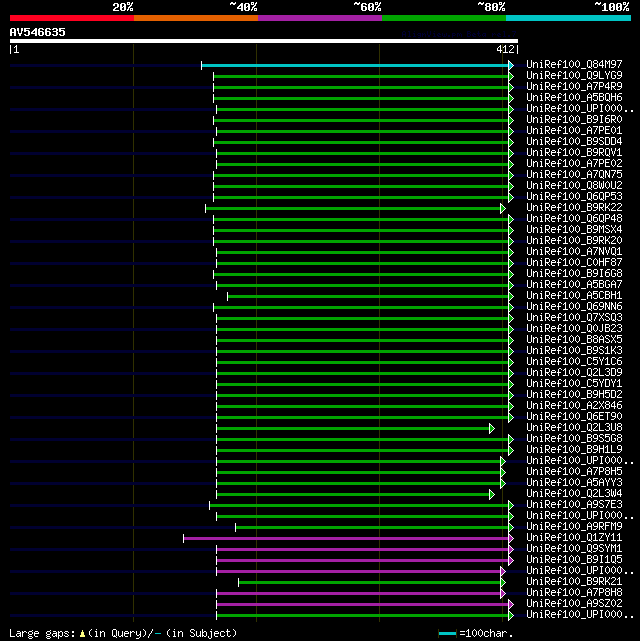
Task: Select the UniRef100_A2X846 label
Action: pyautogui.click(x=574, y=406)
